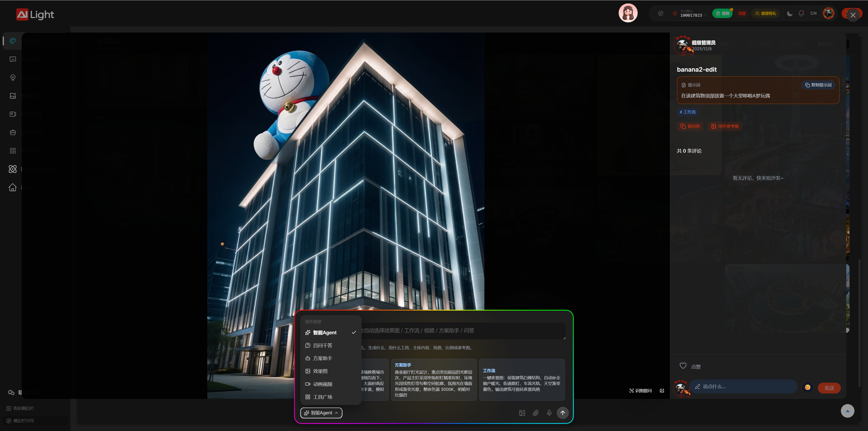Image resolution: width=868 pixels, height=431 pixels.
Task: Click the 超级管理员 author name
Action: click(703, 42)
